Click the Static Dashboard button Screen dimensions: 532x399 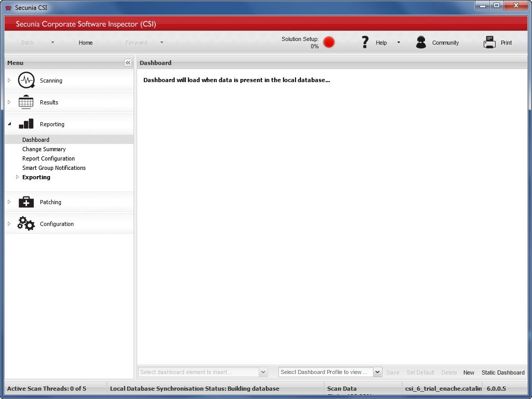[x=503, y=372]
